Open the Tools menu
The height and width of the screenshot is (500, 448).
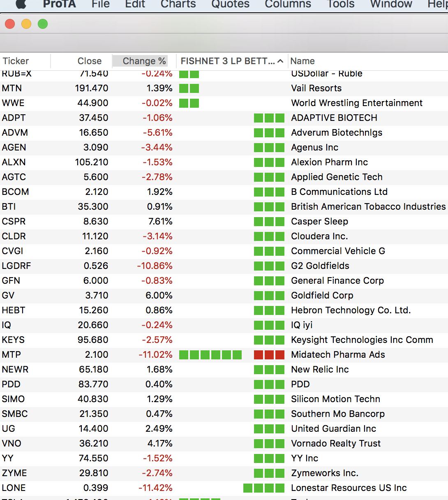pyautogui.click(x=340, y=4)
